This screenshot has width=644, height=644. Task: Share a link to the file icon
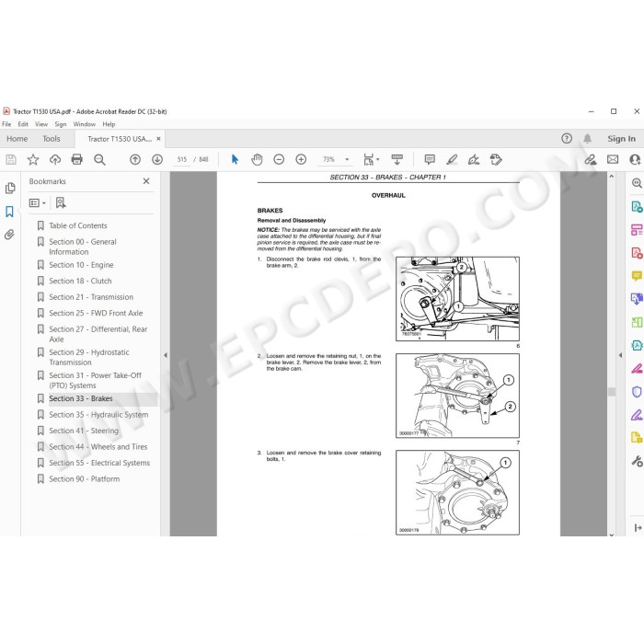coord(591,159)
